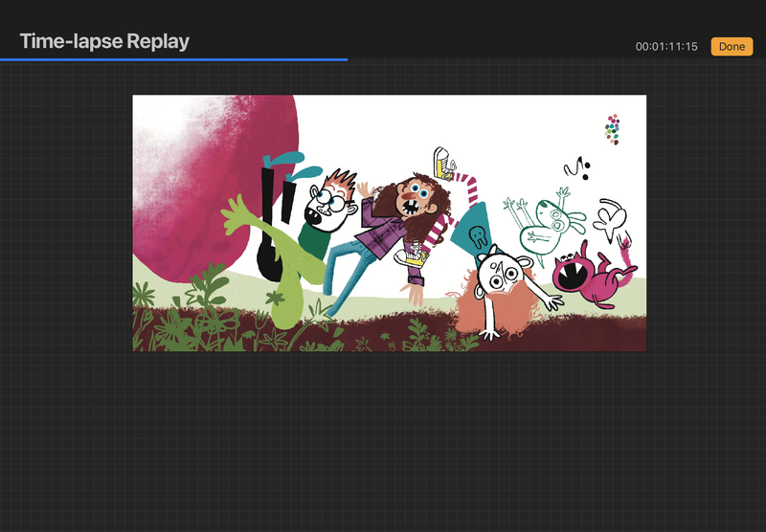Click the teal skull shirt
The width and height of the screenshot is (766, 532).
475,238
